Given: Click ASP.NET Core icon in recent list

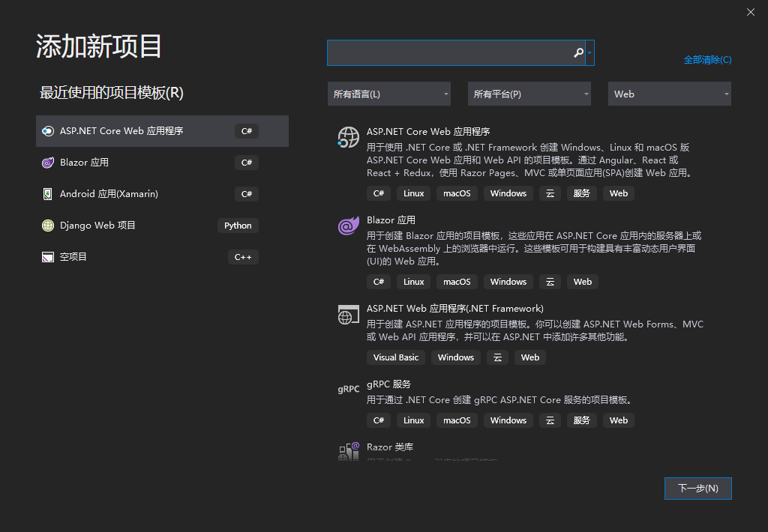Looking at the screenshot, I should [x=47, y=131].
